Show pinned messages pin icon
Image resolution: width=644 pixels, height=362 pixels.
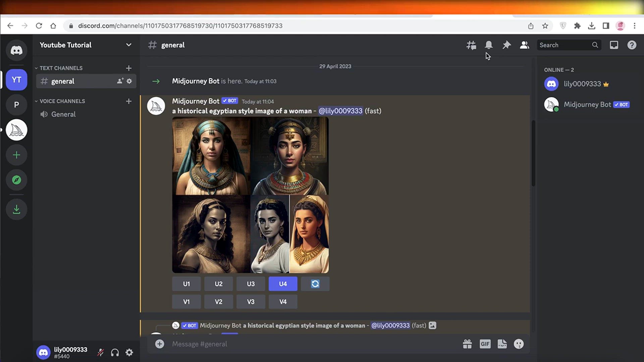pos(506,45)
